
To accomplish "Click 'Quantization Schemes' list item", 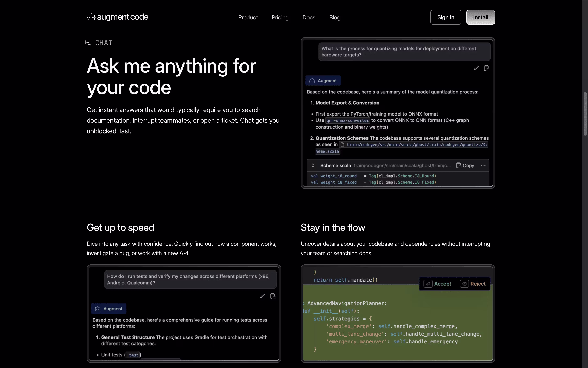I will pos(342,138).
